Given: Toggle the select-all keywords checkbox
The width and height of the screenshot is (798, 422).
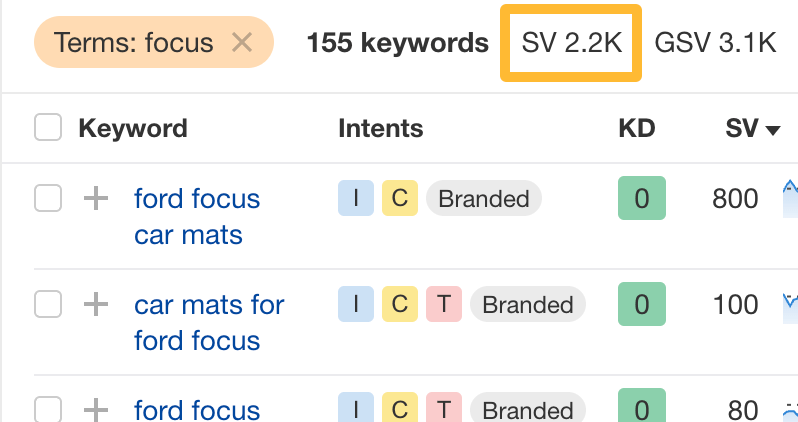Looking at the screenshot, I should pos(47,128).
